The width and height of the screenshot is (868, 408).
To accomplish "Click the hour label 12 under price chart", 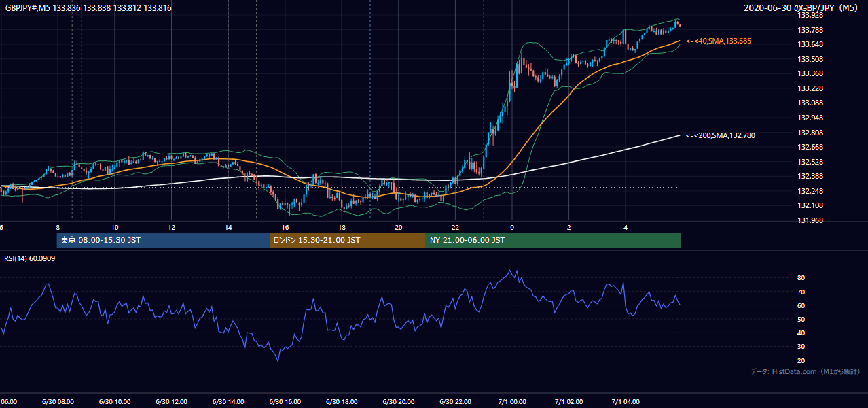I will pyautogui.click(x=171, y=227).
